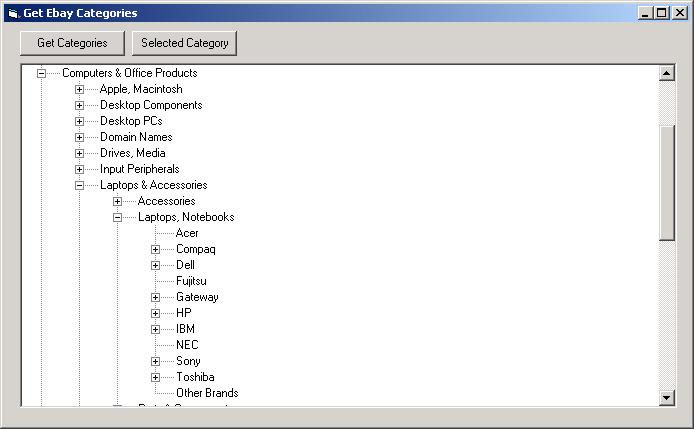Click the Selected Category button
Image resolution: width=694 pixels, height=429 pixels.
pos(184,43)
